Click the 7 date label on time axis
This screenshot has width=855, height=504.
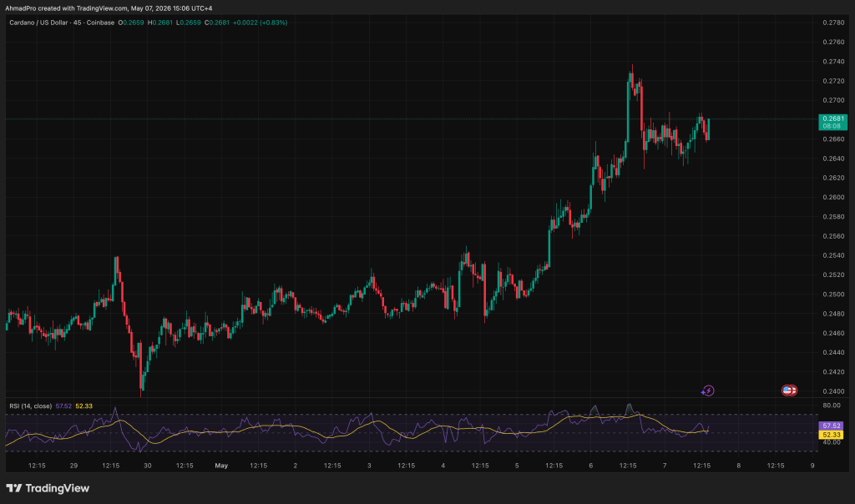[665, 466]
